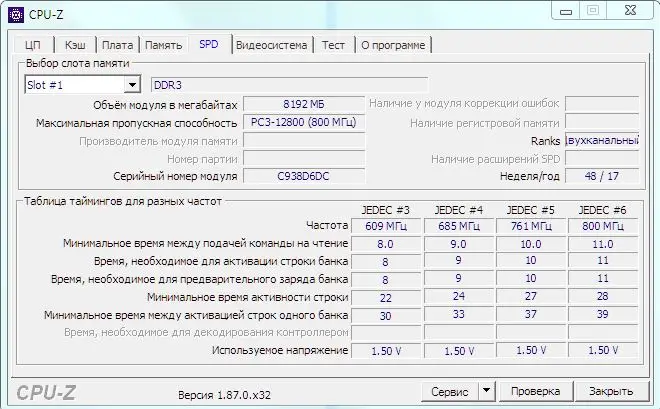
Task: Click the Версия 1.87.0.x32 version text
Action: tap(224, 395)
